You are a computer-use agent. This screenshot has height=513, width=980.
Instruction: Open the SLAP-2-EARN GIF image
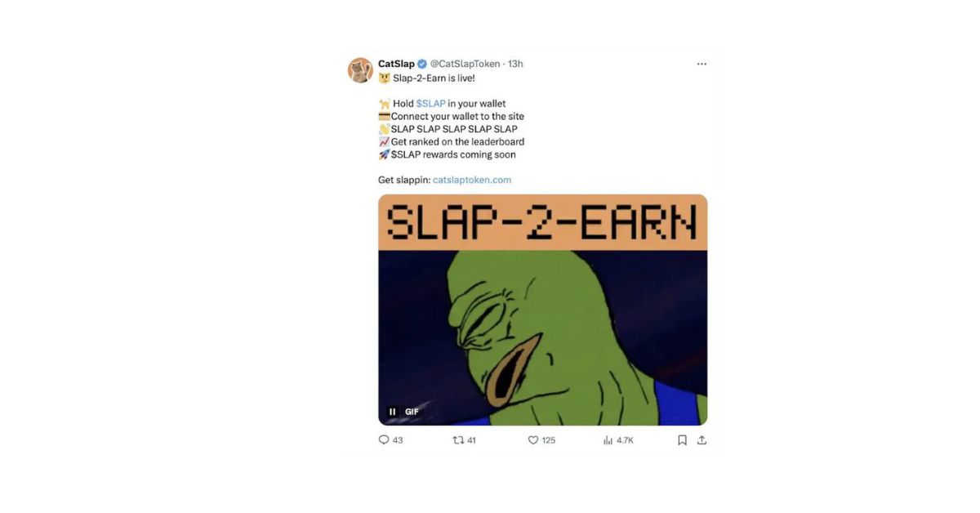click(543, 310)
